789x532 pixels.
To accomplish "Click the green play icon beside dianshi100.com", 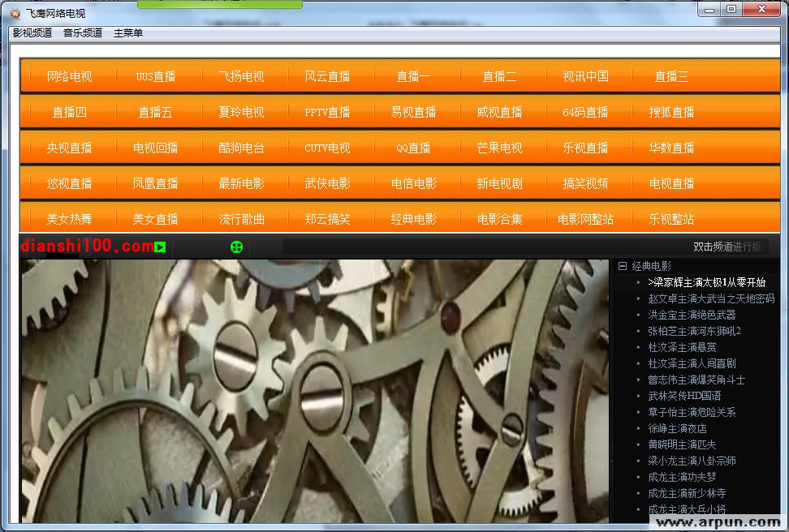I will click(x=160, y=247).
